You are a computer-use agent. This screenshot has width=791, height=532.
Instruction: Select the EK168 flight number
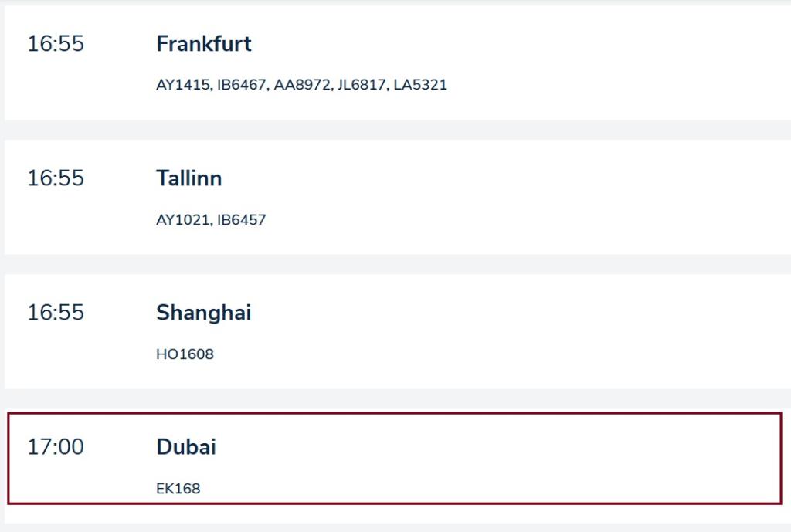click(x=178, y=489)
